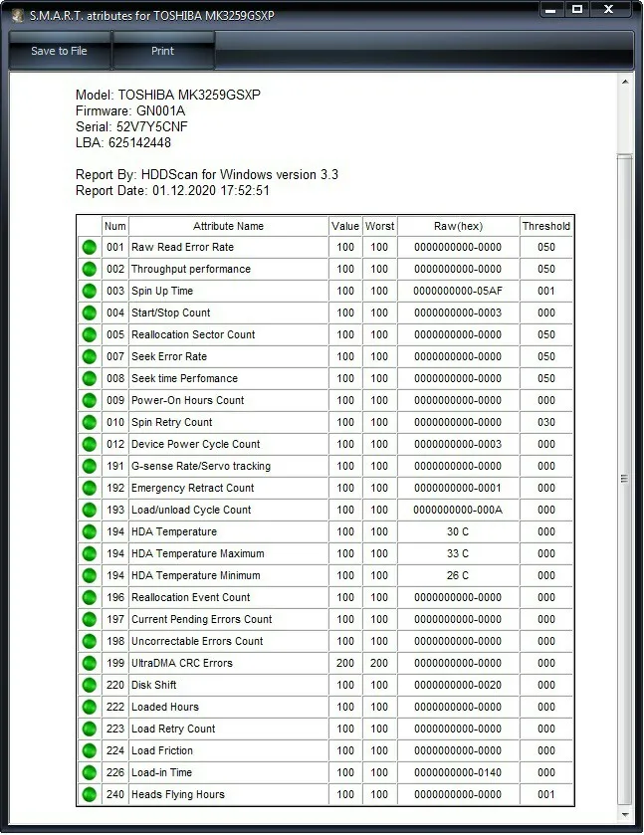
Task: Click green status icon for Reallocation Event Count
Action: (90, 597)
